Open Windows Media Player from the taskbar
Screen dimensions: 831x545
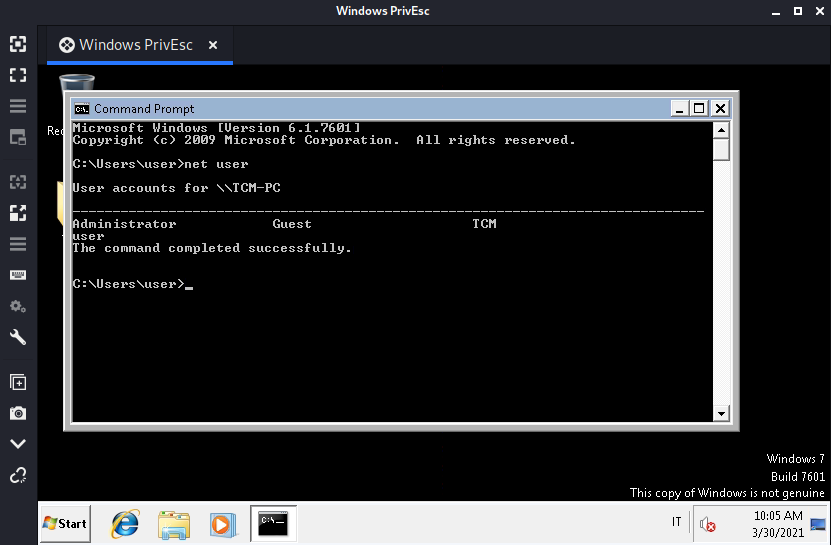click(221, 523)
